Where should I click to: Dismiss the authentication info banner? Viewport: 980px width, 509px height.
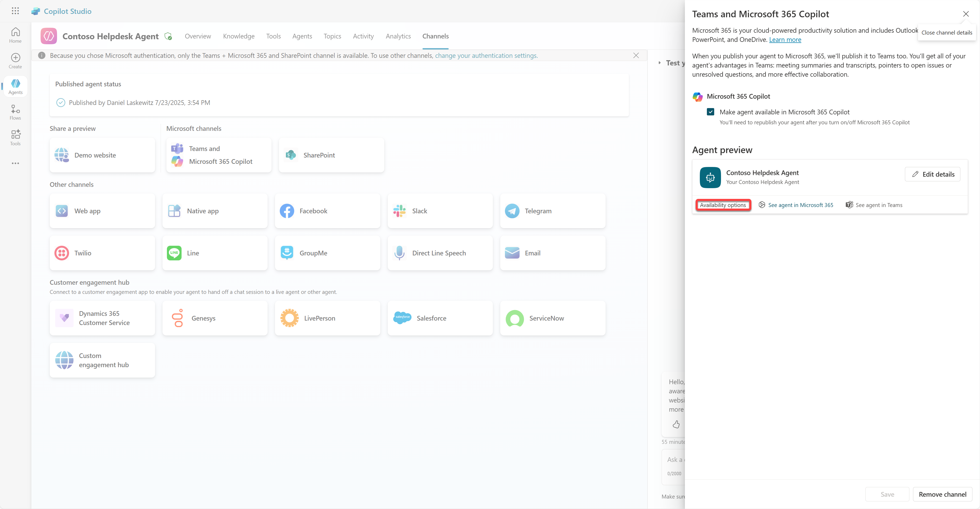[x=636, y=55]
